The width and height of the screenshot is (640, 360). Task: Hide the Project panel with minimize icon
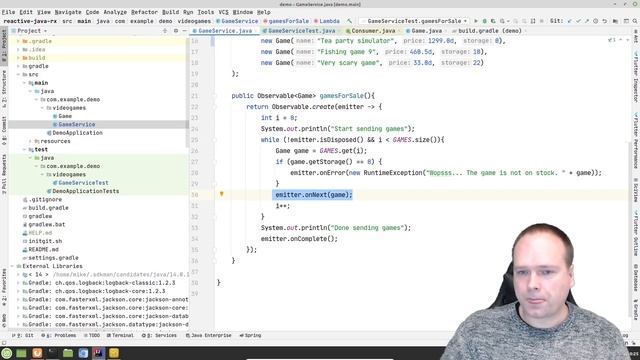point(184,31)
